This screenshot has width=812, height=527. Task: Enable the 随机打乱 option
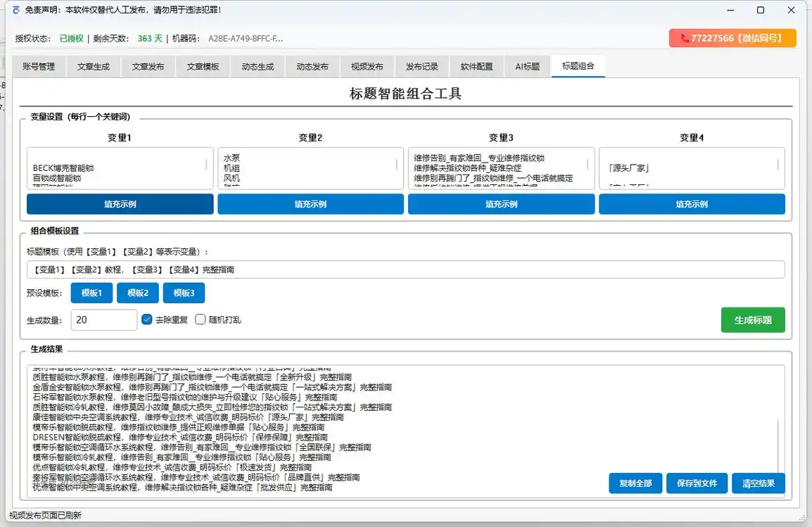tap(201, 319)
